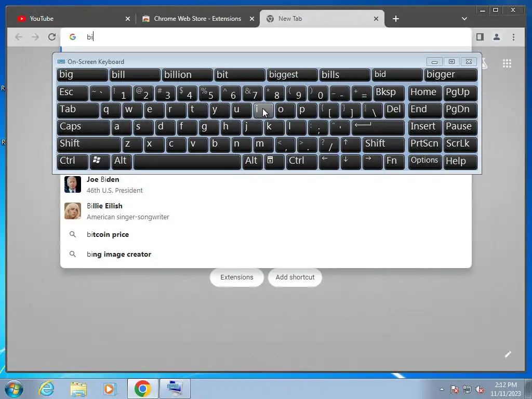Select the New Tab tab
The width and height of the screenshot is (532, 399).
(x=322, y=19)
